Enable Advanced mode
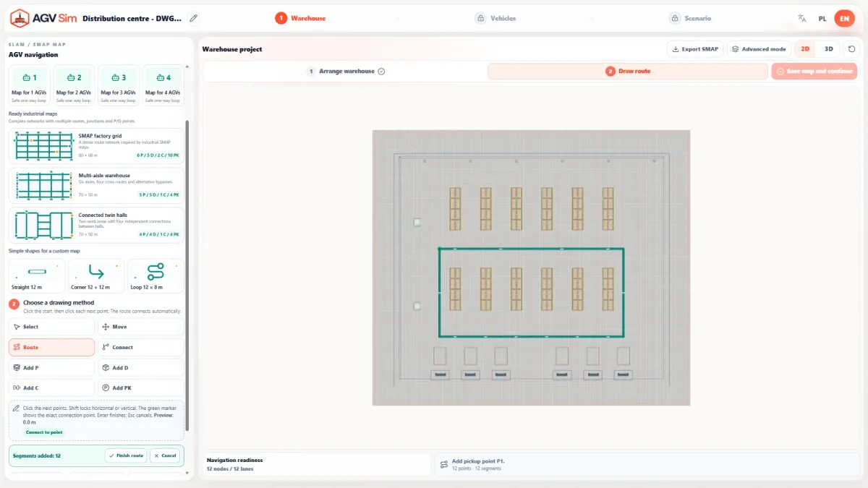This screenshot has height=488, width=868. coord(759,49)
